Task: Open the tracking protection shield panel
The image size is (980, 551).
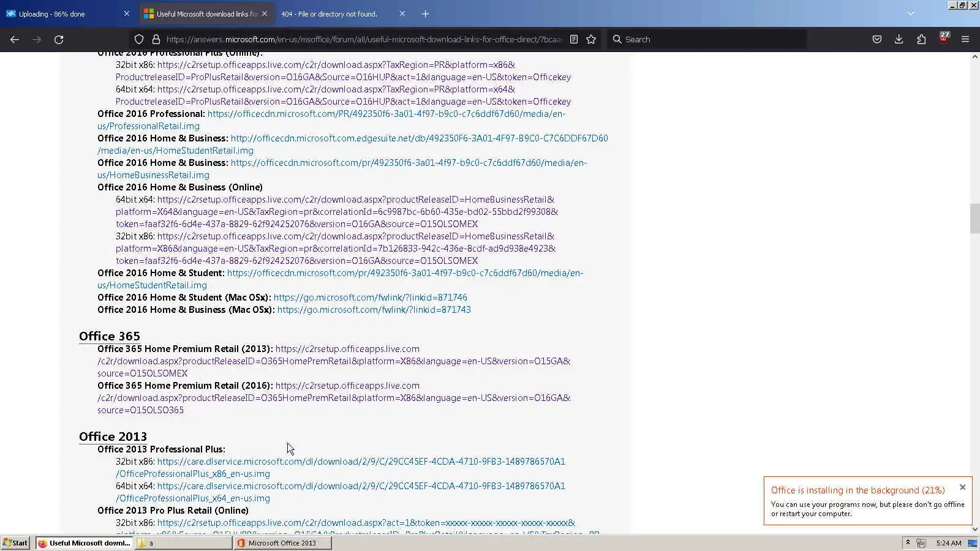Action: point(139,39)
